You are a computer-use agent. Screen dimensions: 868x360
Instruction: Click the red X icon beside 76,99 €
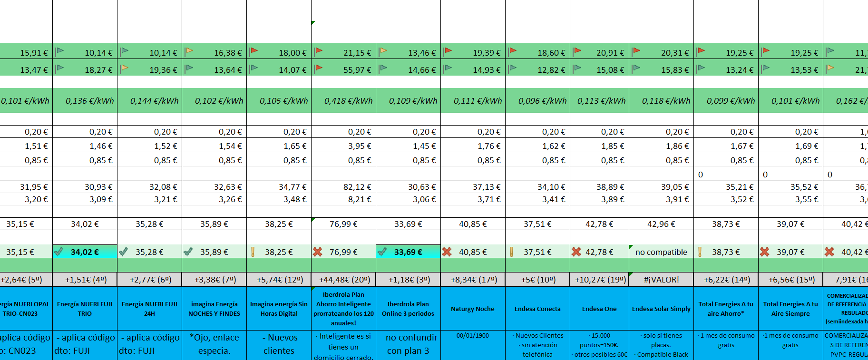click(x=318, y=252)
